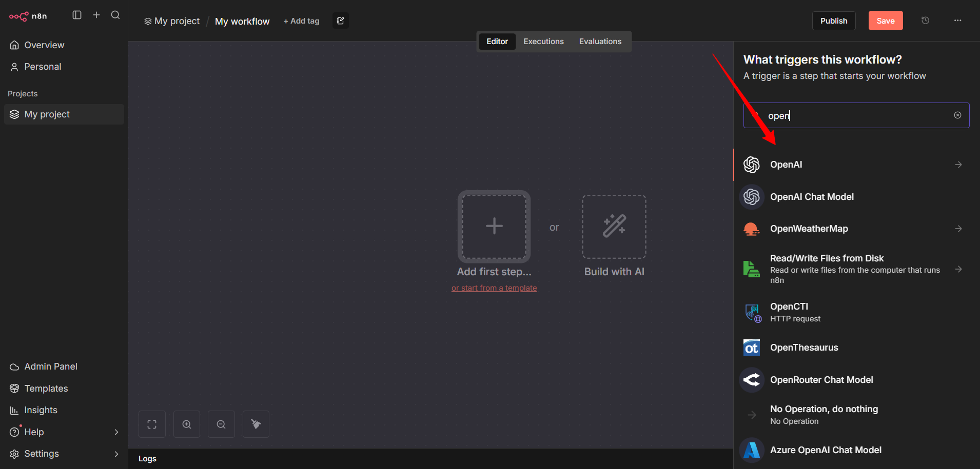Open "or start from a template" link
Image resolution: width=980 pixels, height=469 pixels.
point(494,288)
